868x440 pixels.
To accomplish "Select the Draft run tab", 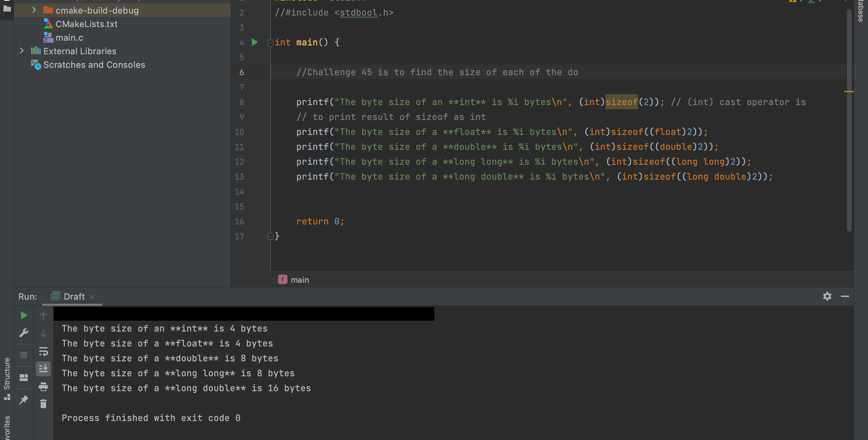I will (74, 297).
